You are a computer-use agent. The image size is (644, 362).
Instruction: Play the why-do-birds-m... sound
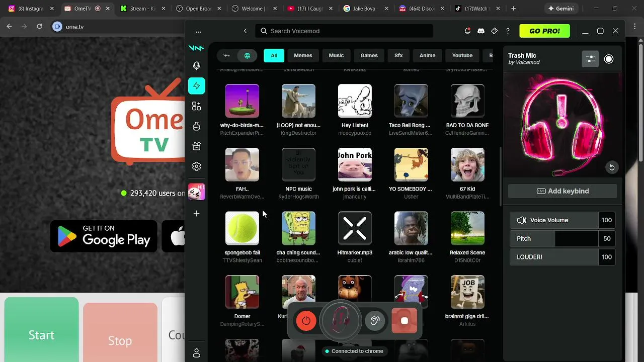tap(242, 101)
